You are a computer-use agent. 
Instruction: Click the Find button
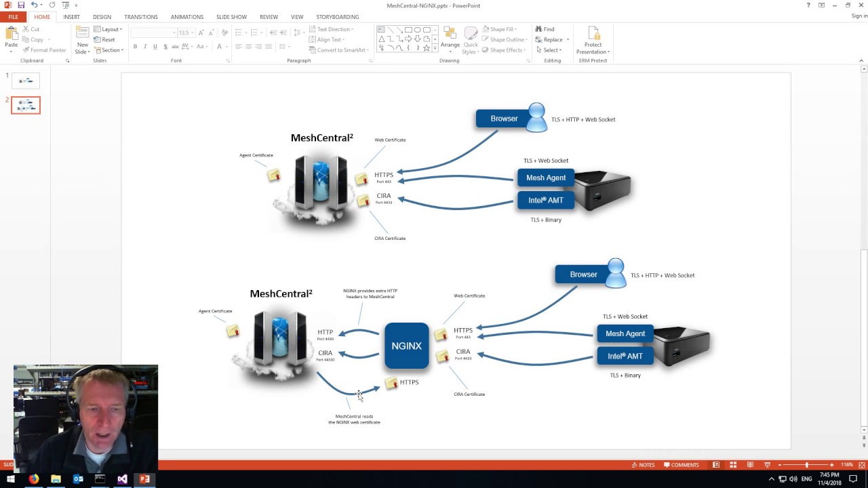click(x=545, y=29)
